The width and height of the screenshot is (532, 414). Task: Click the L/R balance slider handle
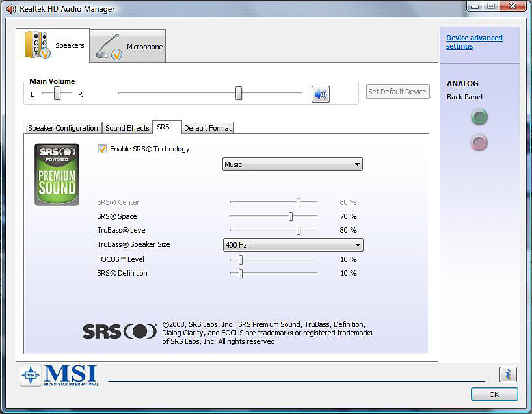(x=57, y=93)
